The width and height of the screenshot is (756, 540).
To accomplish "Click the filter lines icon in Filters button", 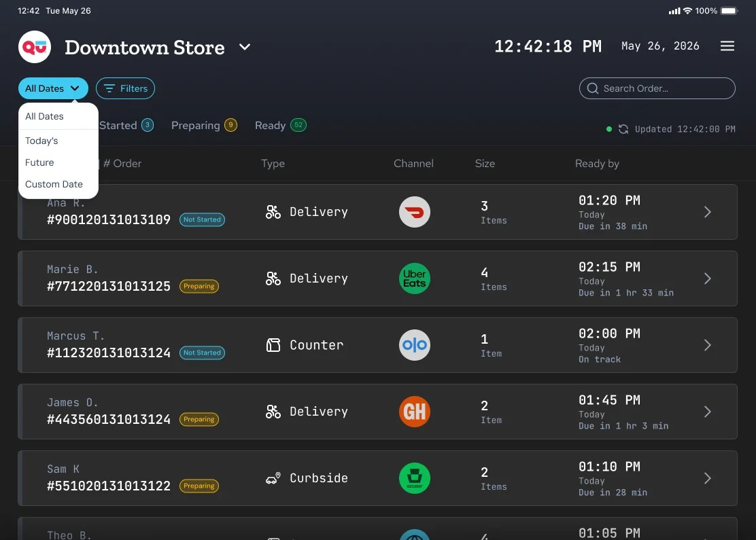I will pyautogui.click(x=109, y=88).
